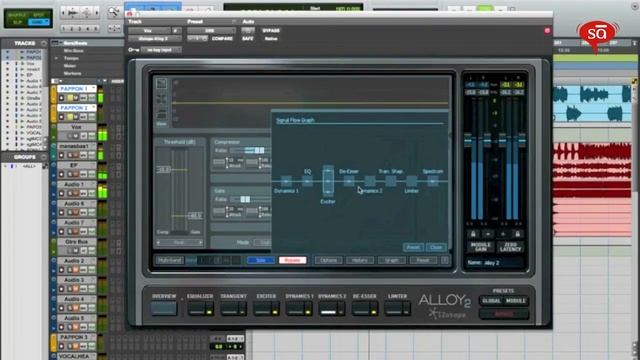Open the no key input selector

point(161,50)
